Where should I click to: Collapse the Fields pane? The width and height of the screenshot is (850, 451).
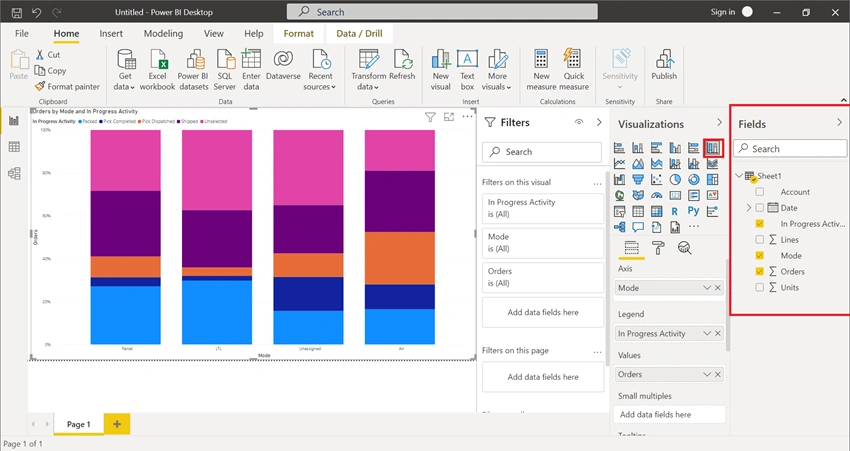(x=840, y=123)
